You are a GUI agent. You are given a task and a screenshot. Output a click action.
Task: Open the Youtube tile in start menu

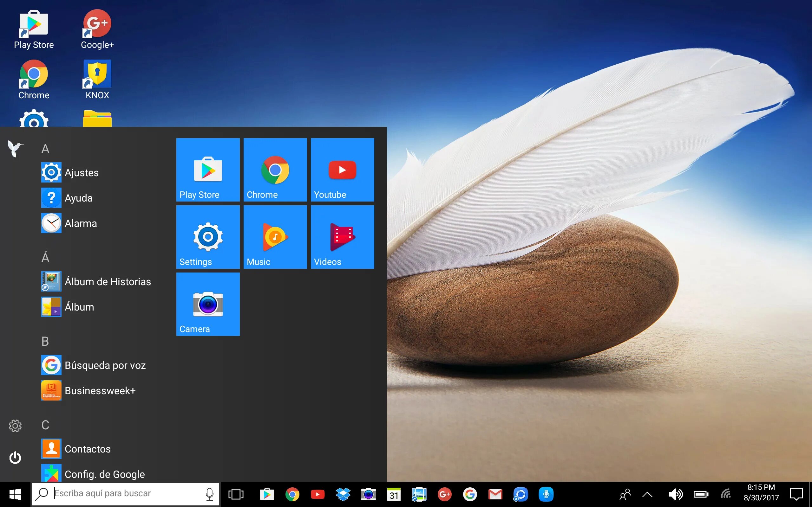[342, 170]
